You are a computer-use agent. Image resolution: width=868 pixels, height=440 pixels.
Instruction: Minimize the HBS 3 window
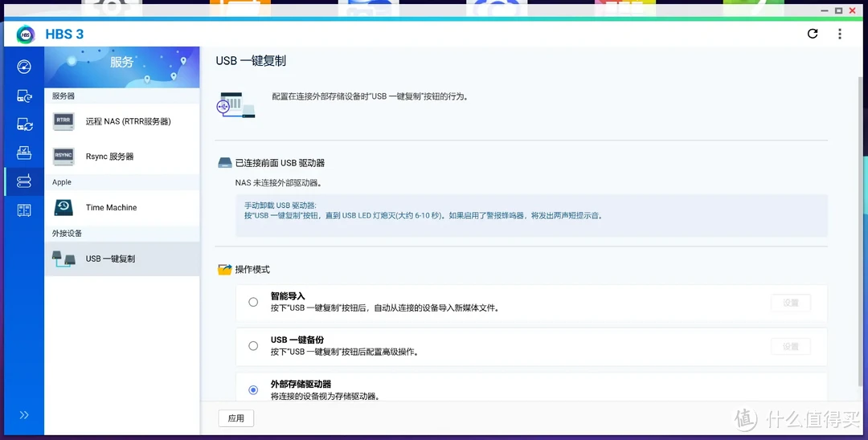[x=825, y=10]
